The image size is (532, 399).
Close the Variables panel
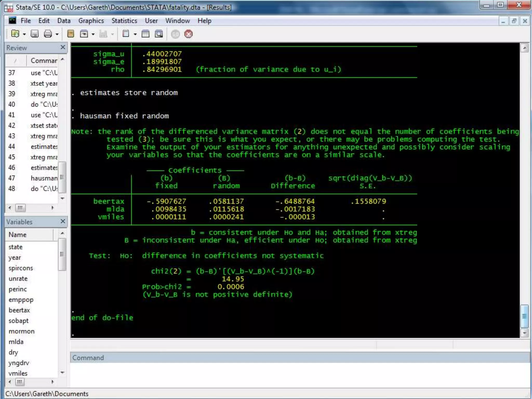coord(63,221)
